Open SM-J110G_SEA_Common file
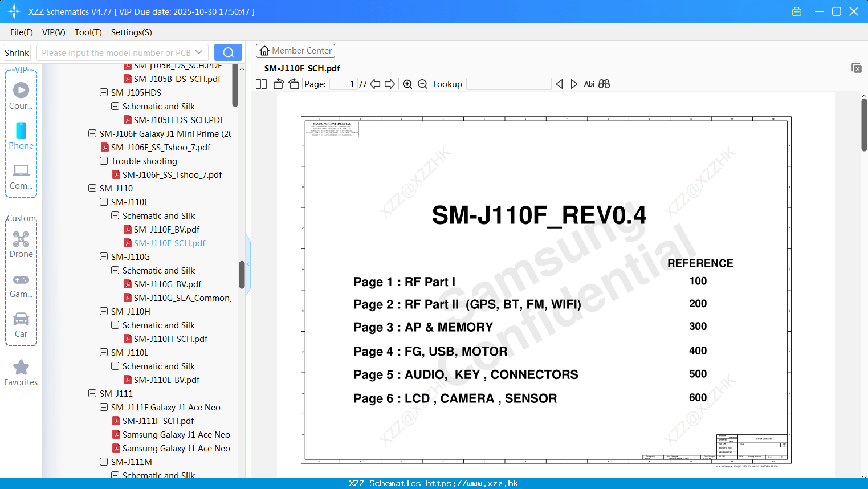The width and height of the screenshot is (868, 489). point(178,298)
